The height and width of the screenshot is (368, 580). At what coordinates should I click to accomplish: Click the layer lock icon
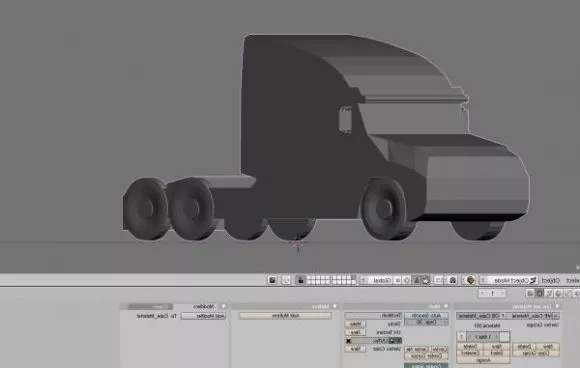pyautogui.click(x=301, y=280)
